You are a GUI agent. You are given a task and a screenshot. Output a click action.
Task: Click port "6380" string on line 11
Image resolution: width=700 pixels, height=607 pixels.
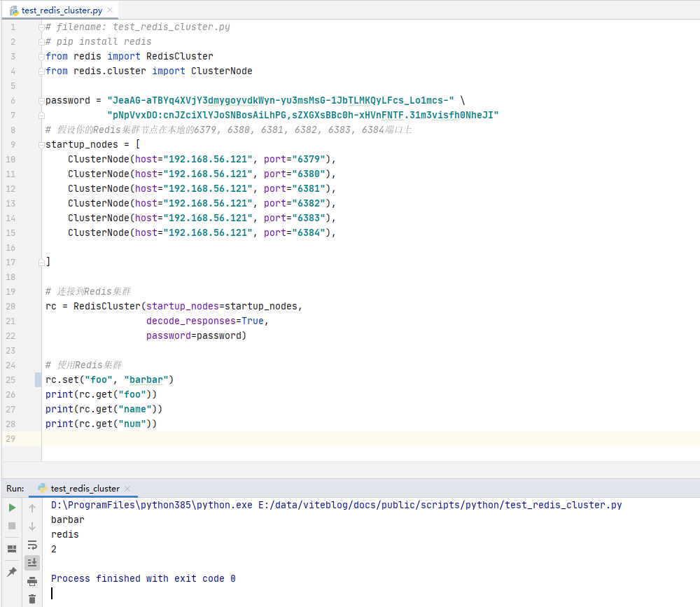pyautogui.click(x=311, y=174)
